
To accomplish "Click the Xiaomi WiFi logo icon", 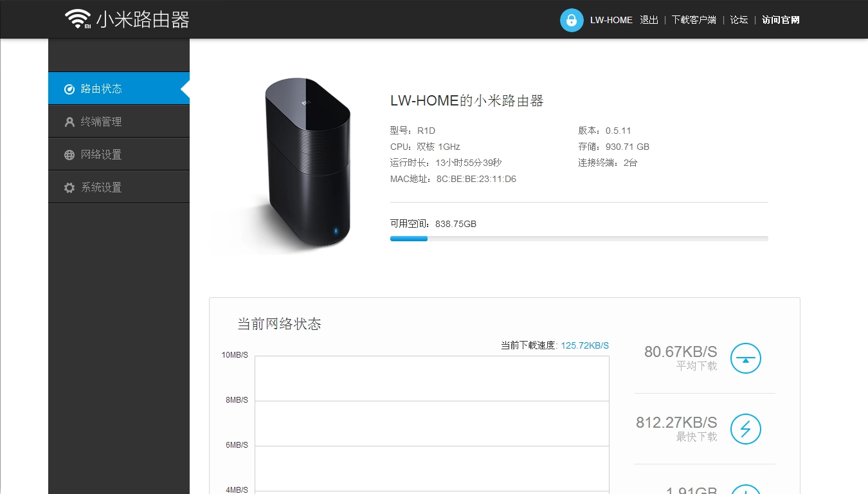I will (x=78, y=19).
